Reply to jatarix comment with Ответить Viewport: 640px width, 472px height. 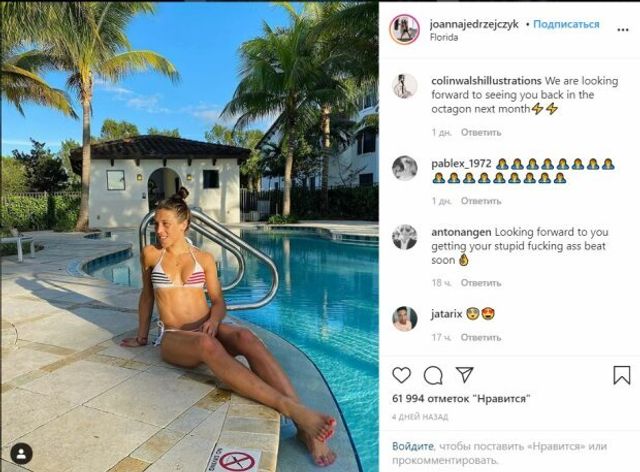(481, 337)
